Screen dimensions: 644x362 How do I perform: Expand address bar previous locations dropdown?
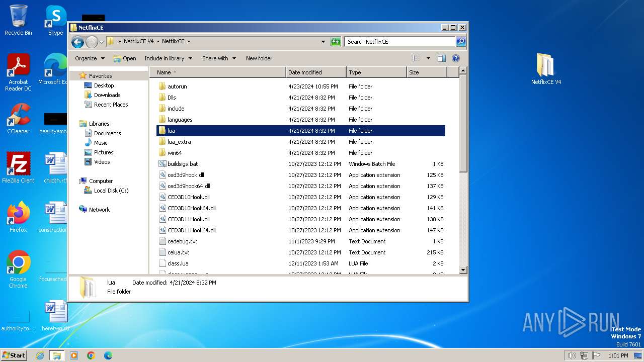click(323, 42)
